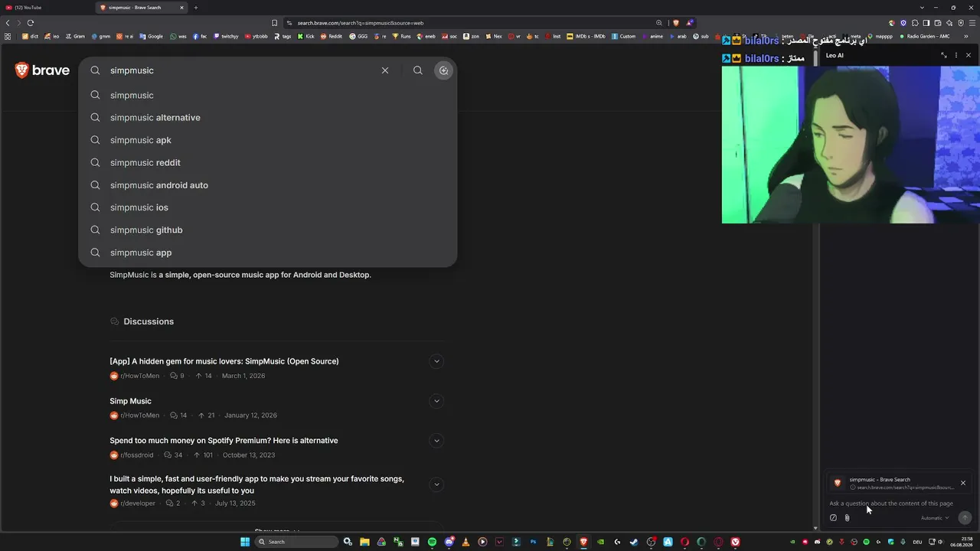Bookmark this page from the address bar
Screen dimensions: 980x551
(275, 23)
